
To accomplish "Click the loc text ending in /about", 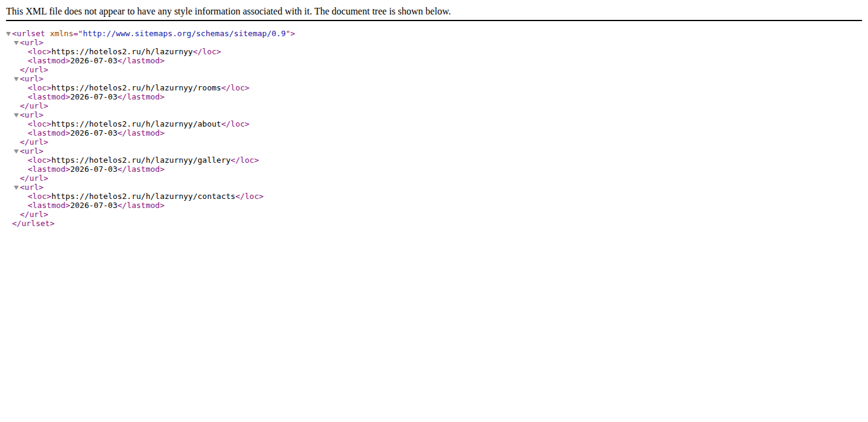I will pyautogui.click(x=136, y=124).
